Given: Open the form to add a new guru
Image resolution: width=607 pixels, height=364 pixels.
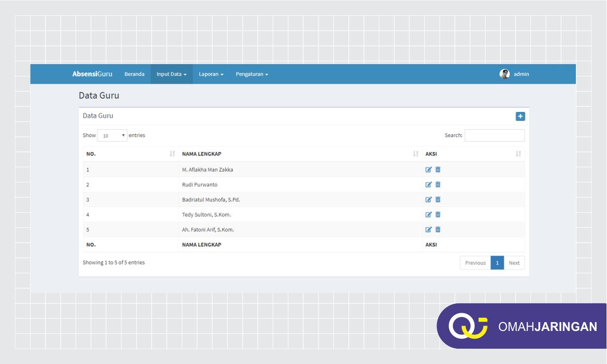Looking at the screenshot, I should (x=521, y=116).
